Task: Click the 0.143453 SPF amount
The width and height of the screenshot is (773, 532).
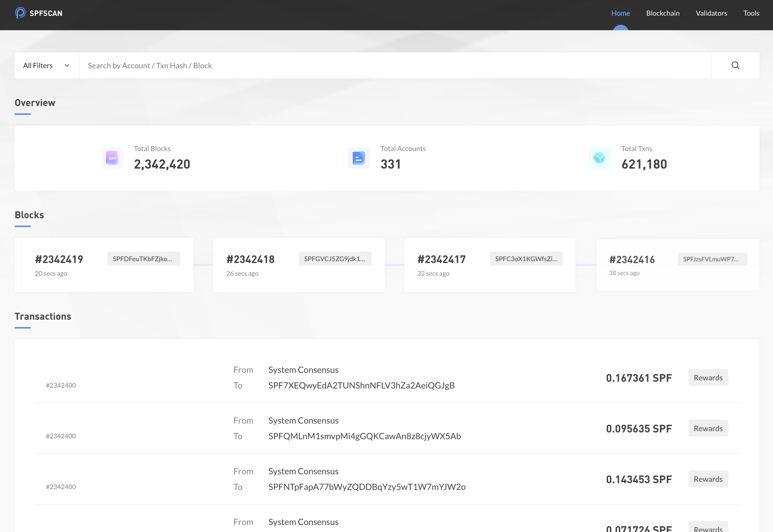Action: (x=639, y=479)
